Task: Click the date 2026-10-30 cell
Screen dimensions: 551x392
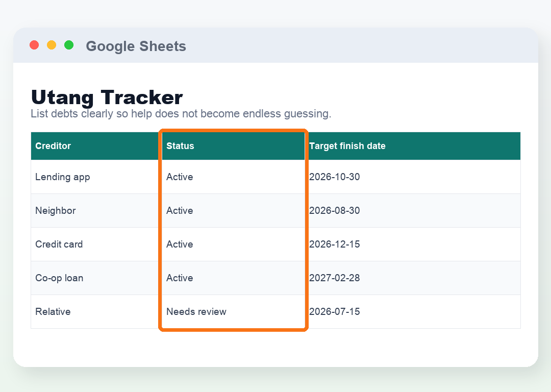Action: 413,177
